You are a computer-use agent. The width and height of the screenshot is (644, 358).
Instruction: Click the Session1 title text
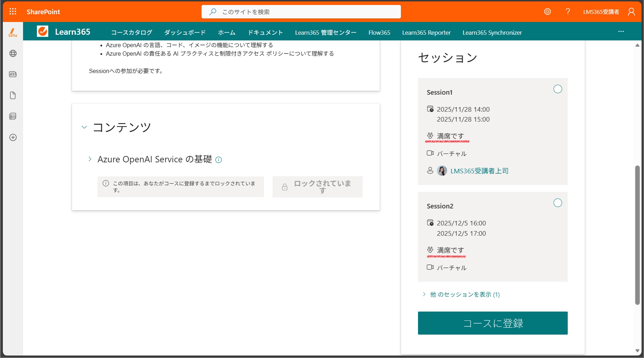440,92
